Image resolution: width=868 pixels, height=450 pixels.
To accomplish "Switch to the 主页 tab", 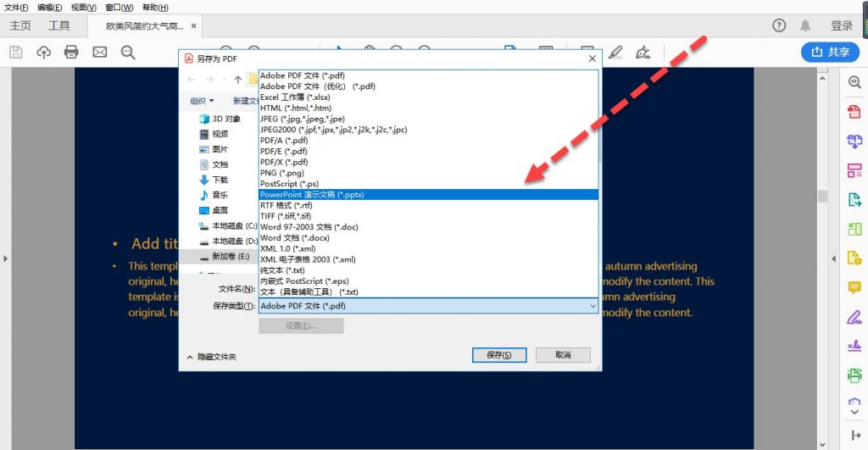I will point(20,25).
